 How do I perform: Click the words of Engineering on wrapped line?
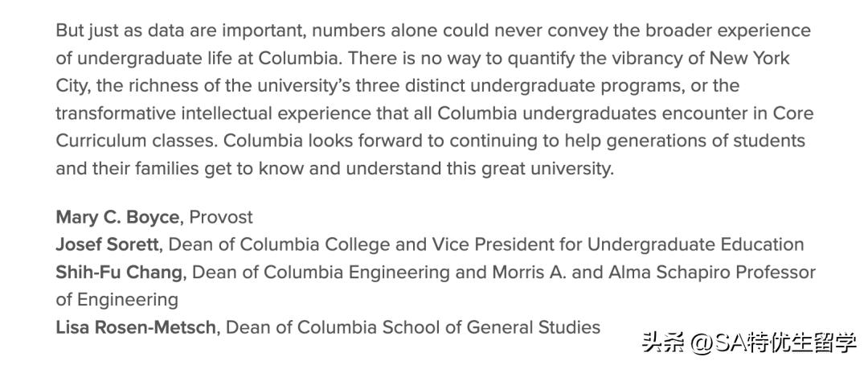[x=117, y=300]
